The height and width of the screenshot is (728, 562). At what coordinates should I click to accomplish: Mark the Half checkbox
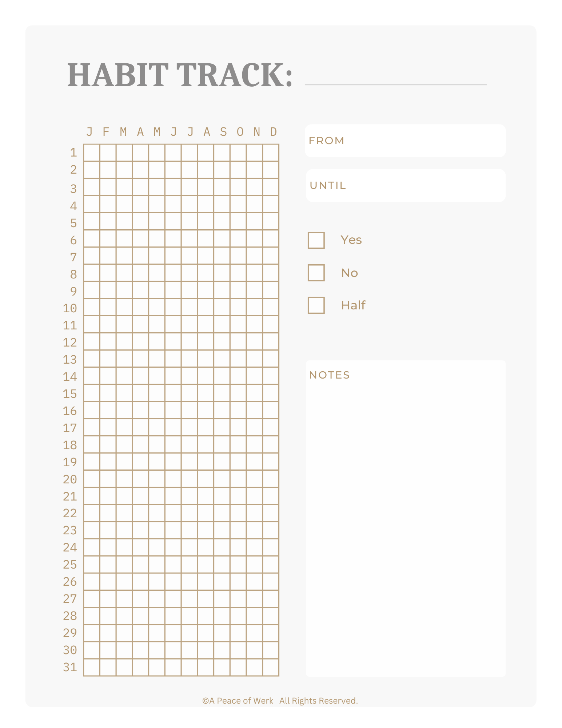tap(316, 305)
